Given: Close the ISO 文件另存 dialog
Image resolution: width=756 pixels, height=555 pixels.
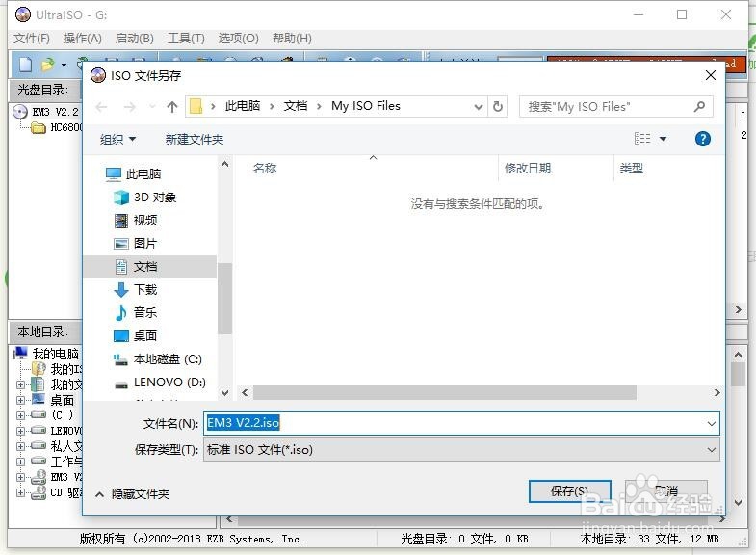Looking at the screenshot, I should 710,76.
